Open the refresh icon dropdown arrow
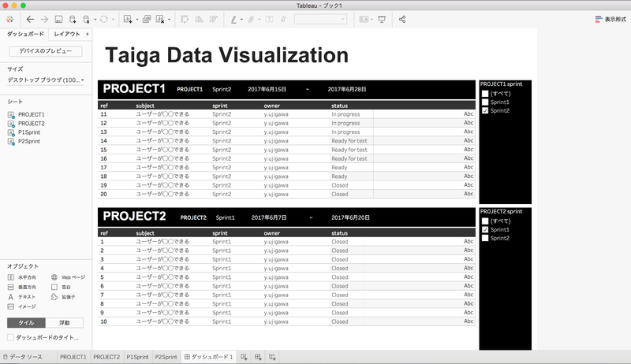Screen dimensions: 631x364 tap(113, 19)
